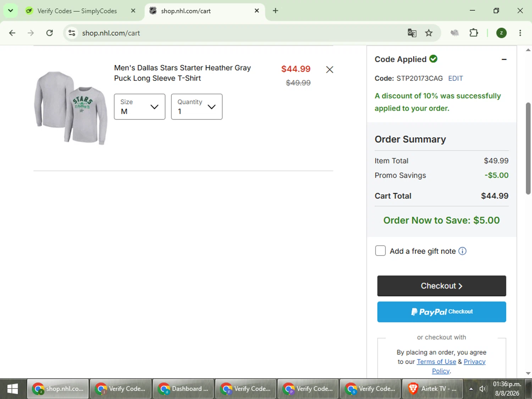Pay with the PayPal Checkout button

click(x=442, y=312)
